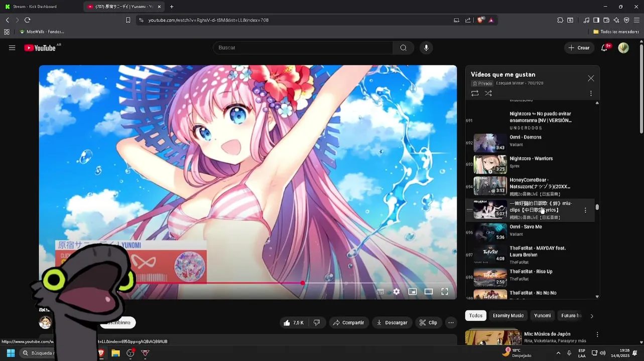Open TheFatRat - Rise Up thumbnail

coord(490,277)
